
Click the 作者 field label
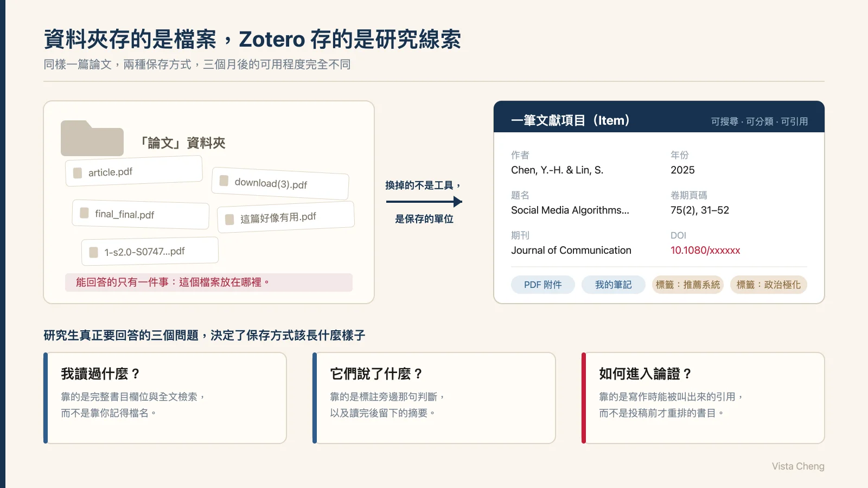pyautogui.click(x=520, y=155)
